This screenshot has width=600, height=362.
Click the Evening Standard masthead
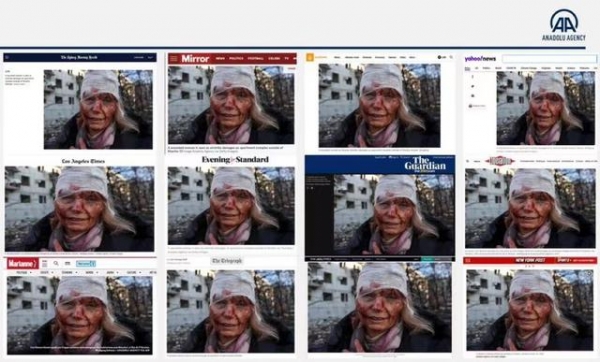(x=235, y=160)
